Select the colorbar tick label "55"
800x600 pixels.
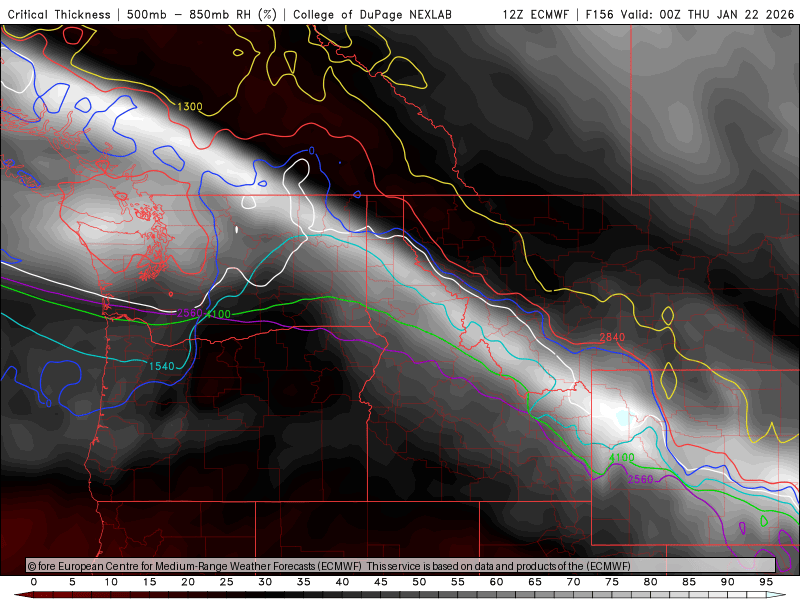[x=458, y=582]
